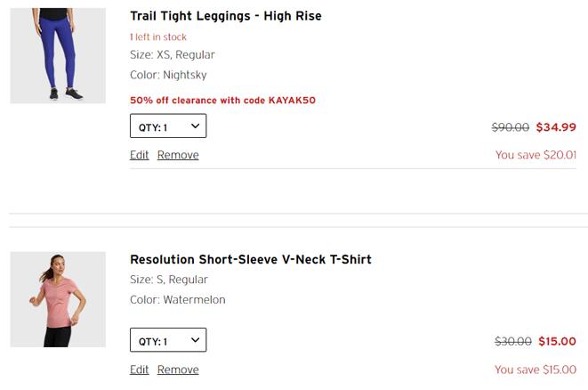588x390 pixels.
Task: Click the Color: Nightsky label
Action: pyautogui.click(x=168, y=75)
